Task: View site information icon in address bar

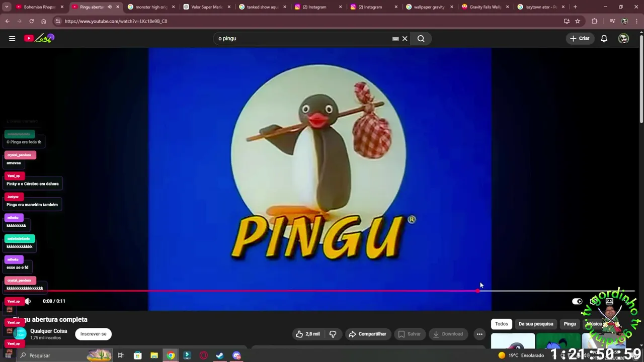Action: point(58,21)
